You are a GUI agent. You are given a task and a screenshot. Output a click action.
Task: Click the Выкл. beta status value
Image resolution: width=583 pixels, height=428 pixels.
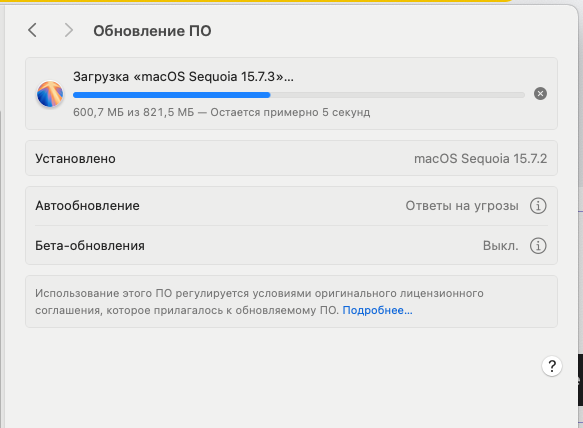(x=500, y=246)
